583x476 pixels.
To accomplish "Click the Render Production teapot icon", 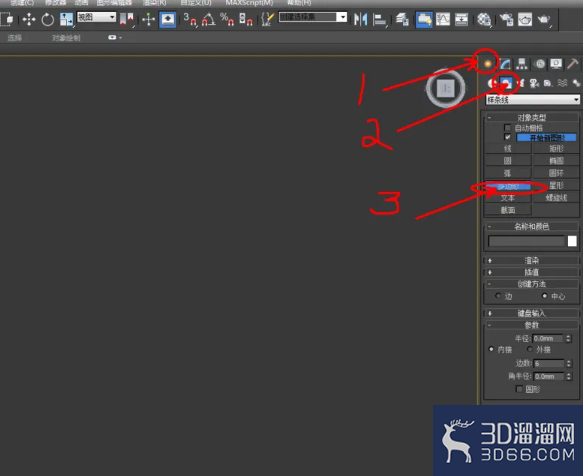I will [544, 19].
